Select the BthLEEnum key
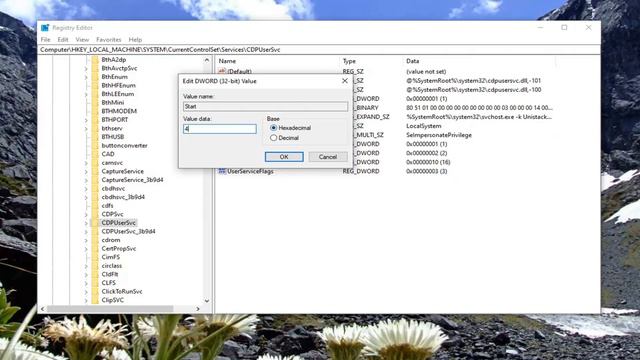This screenshot has height=360, width=640. click(118, 94)
